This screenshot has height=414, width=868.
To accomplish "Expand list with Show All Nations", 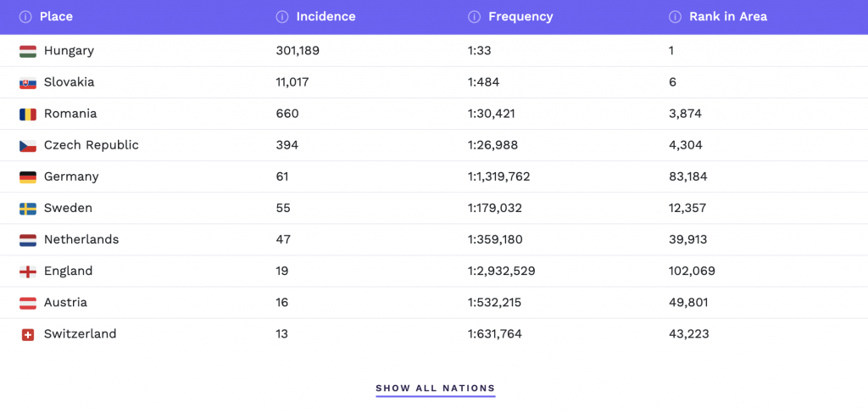I will 435,389.
